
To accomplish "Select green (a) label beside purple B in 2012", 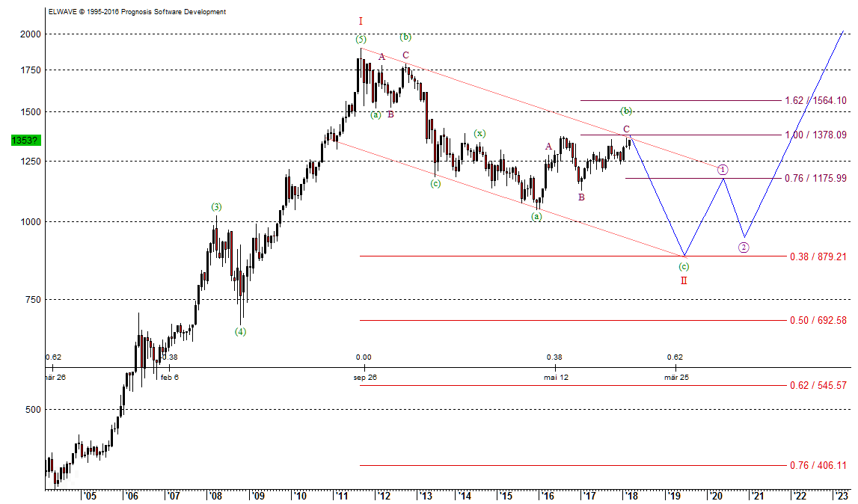I will click(x=376, y=115).
